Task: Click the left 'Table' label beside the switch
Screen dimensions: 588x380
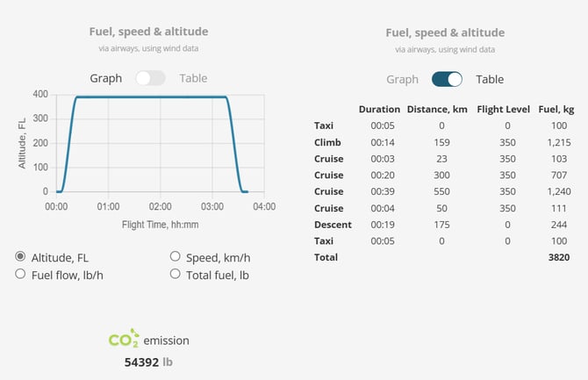Action: click(193, 78)
